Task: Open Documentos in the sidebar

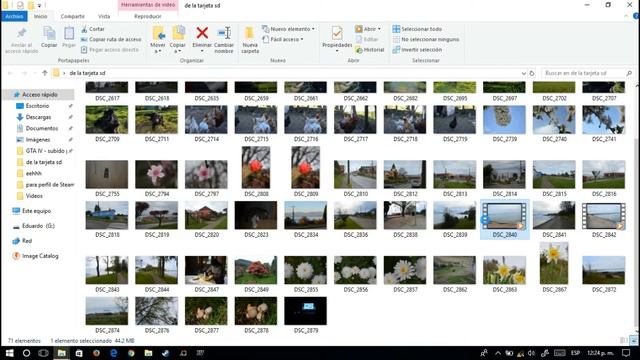Action: pos(42,128)
